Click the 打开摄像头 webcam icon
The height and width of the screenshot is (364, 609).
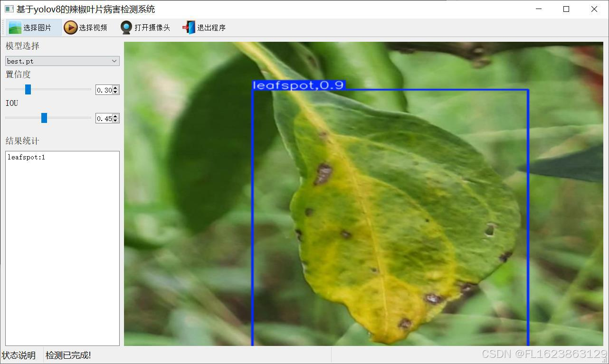pos(126,28)
